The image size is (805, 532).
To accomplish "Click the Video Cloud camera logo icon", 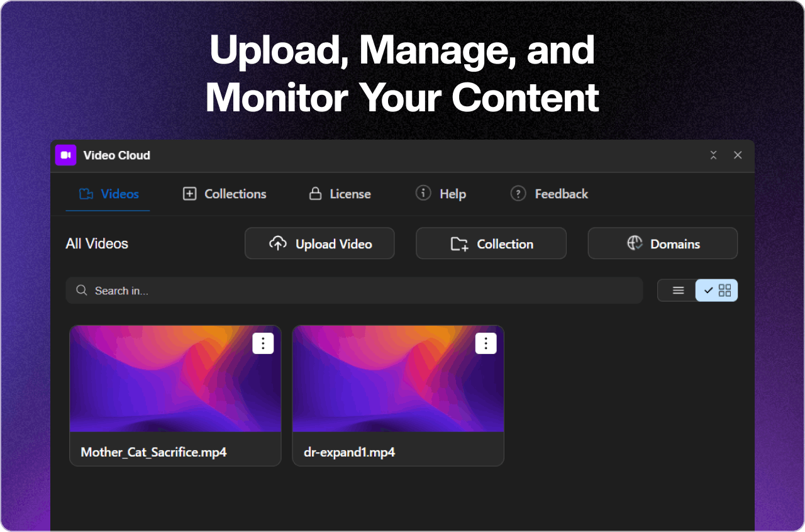I will point(65,155).
